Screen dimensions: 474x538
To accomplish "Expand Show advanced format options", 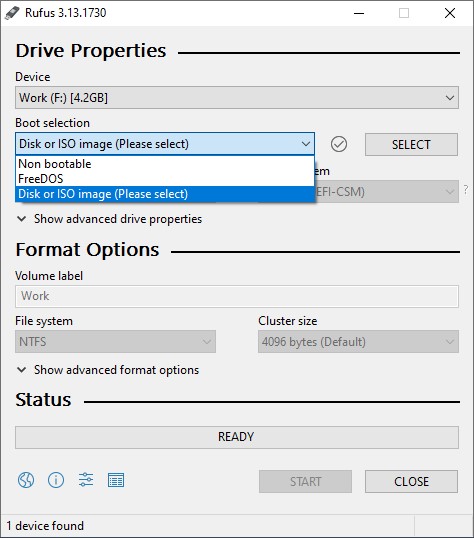I will (x=108, y=370).
